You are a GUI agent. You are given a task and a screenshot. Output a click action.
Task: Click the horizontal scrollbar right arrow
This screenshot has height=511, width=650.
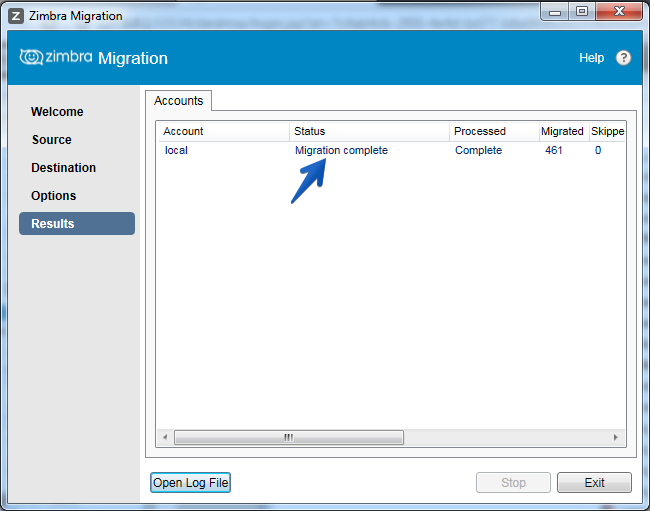[616, 437]
